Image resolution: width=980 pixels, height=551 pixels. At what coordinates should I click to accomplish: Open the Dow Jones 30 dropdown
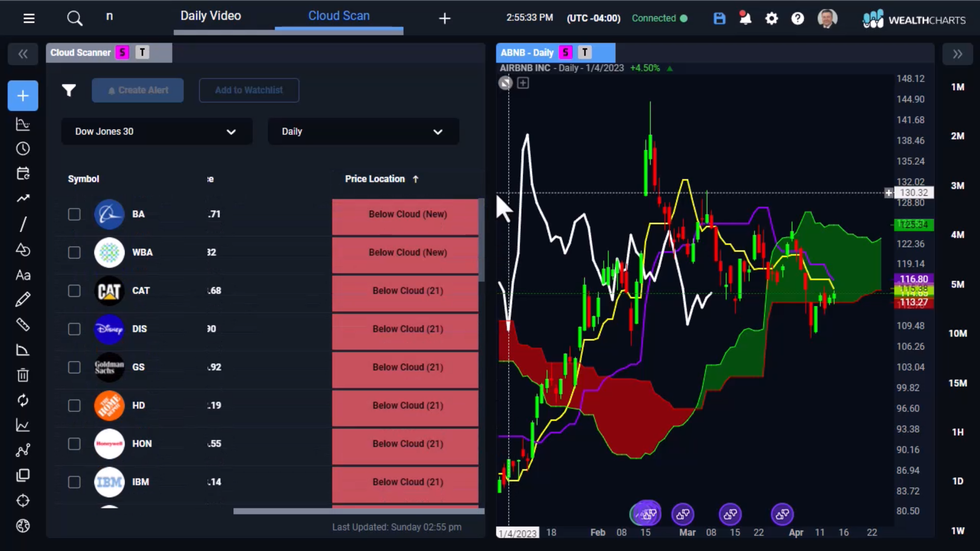157,132
